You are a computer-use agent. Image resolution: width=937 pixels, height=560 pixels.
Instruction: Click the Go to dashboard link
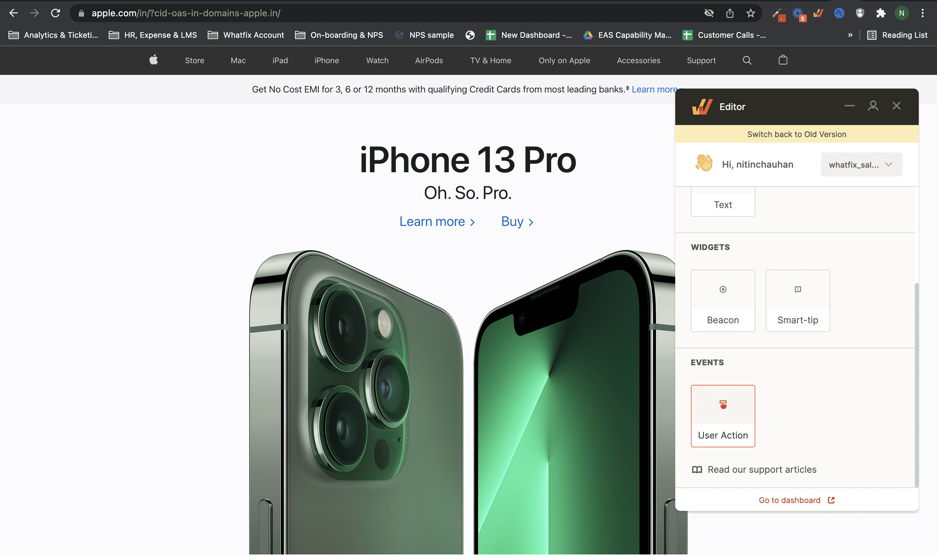click(x=797, y=499)
